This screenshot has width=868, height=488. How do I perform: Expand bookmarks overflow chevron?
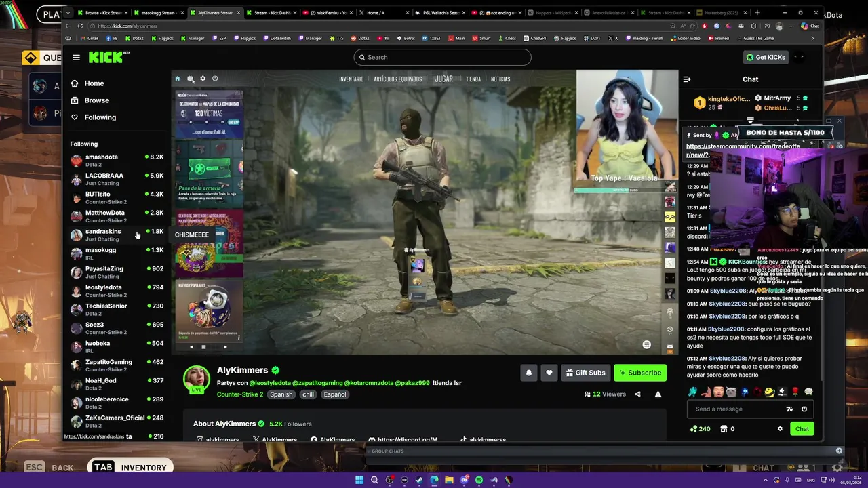(812, 38)
